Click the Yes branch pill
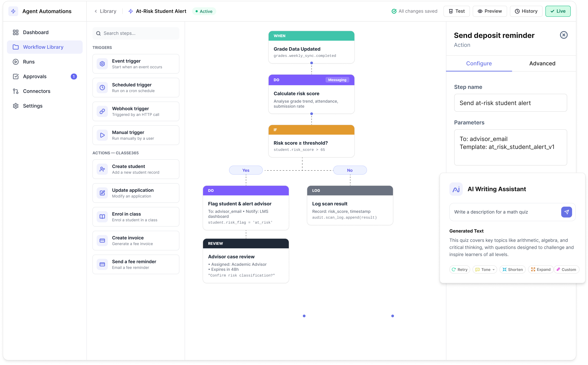Screen dimensions: 588x365 click(x=246, y=170)
